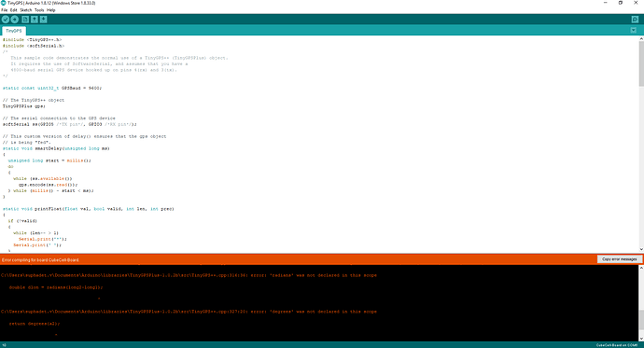The height and width of the screenshot is (348, 644).
Task: Click the #include <TinyGPS++.h> line
Action: coord(32,40)
